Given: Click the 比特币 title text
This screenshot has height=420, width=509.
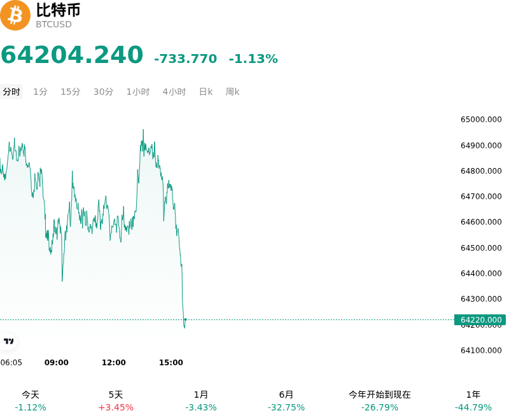Looking at the screenshot, I should [58, 10].
